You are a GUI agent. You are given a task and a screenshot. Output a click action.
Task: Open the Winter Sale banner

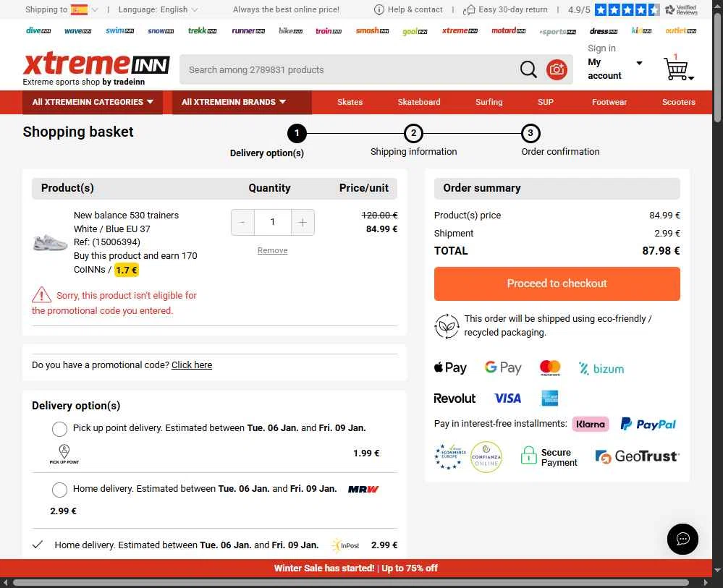click(355, 568)
